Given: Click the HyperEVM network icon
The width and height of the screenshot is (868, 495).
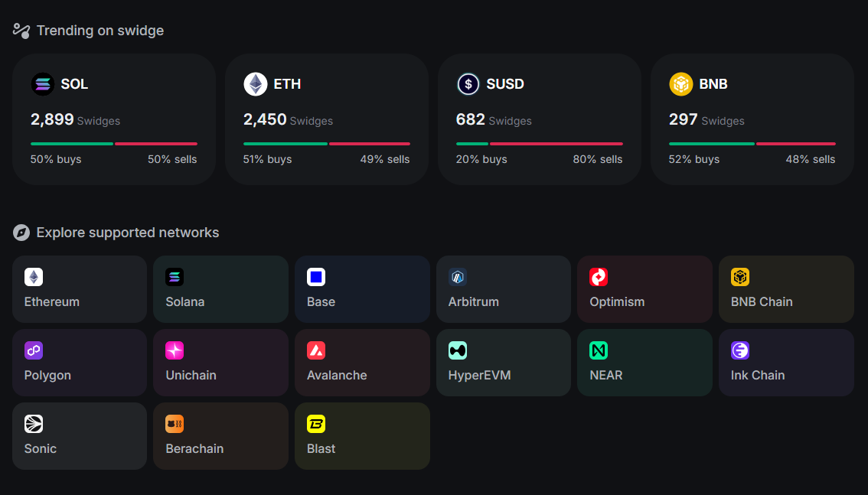Looking at the screenshot, I should point(458,350).
